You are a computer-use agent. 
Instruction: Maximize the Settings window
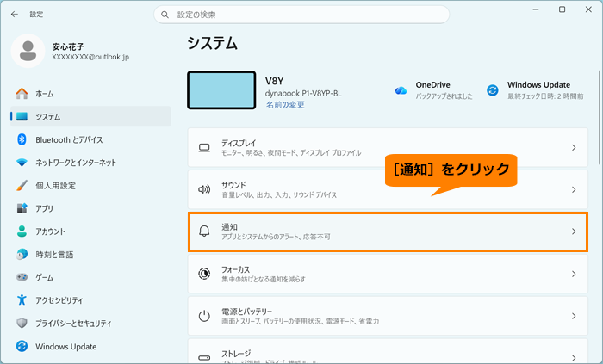pos(562,9)
